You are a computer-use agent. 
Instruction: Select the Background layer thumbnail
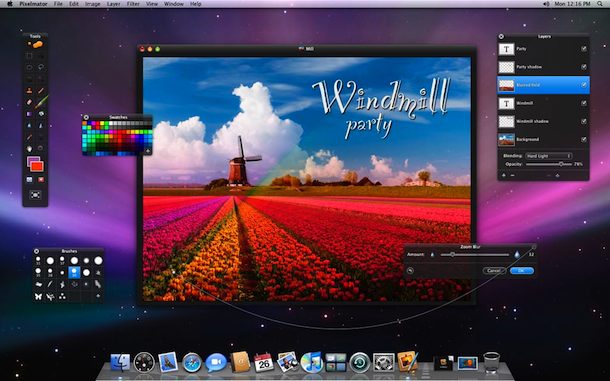pyautogui.click(x=507, y=139)
